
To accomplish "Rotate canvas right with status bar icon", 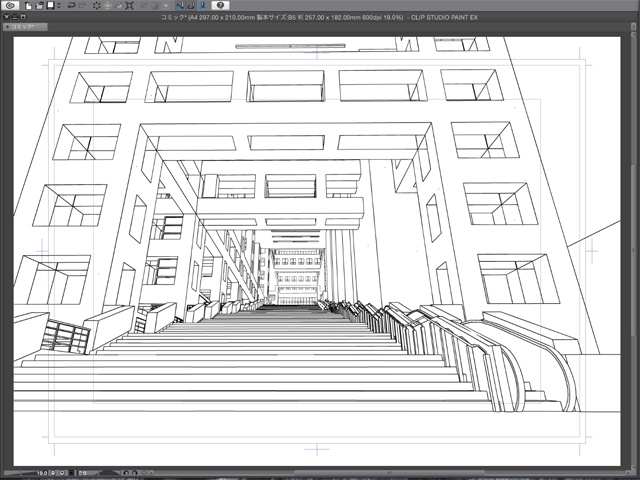I will coord(135,473).
